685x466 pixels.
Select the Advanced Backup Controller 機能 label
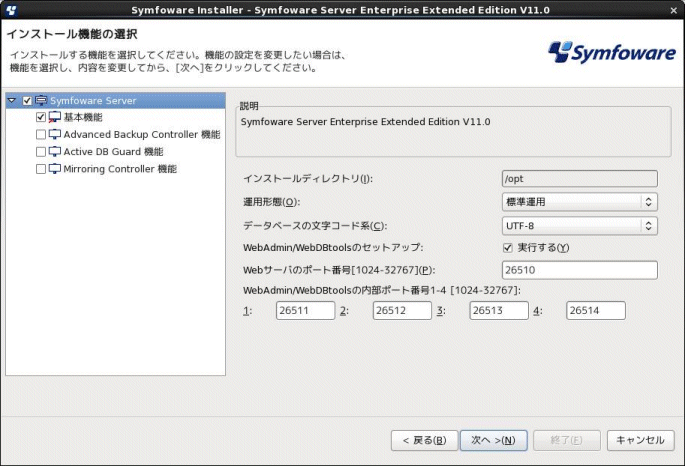142,134
